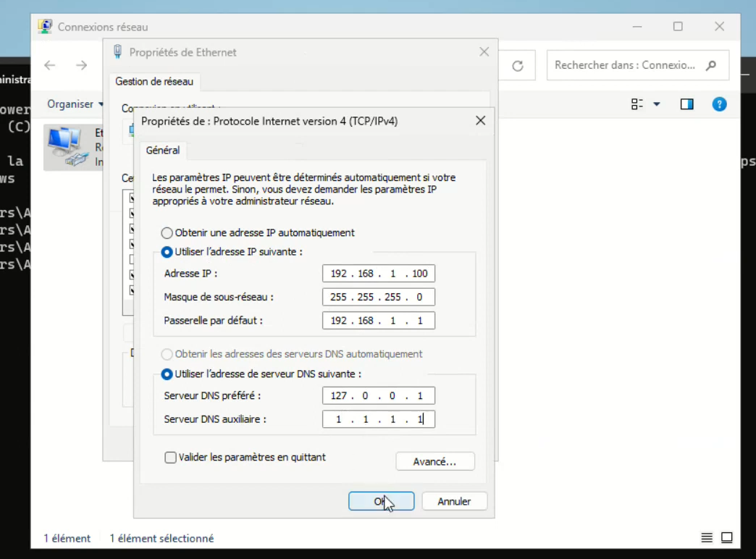Click the Avancé button
This screenshot has height=559, width=756.
[435, 461]
